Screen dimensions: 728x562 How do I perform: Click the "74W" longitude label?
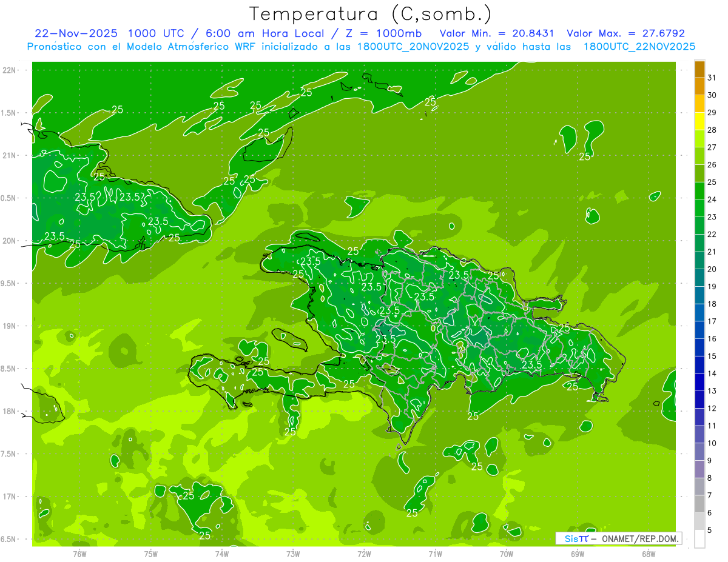pyautogui.click(x=222, y=554)
